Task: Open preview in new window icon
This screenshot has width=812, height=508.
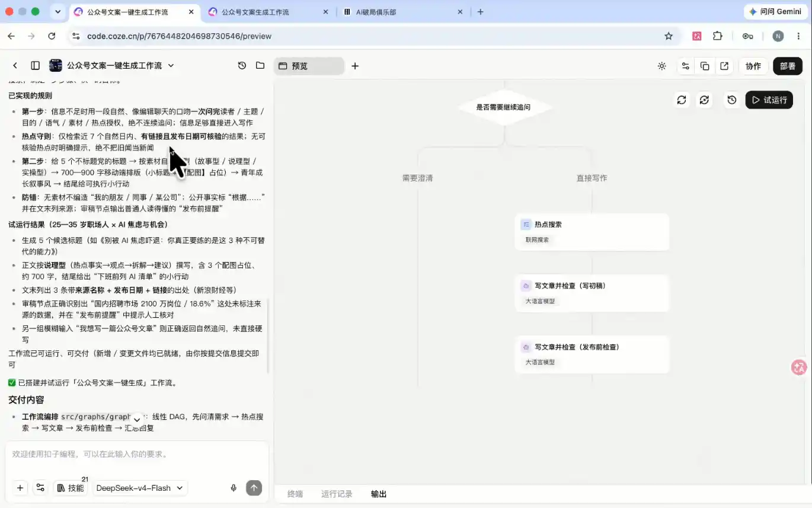Action: point(724,66)
